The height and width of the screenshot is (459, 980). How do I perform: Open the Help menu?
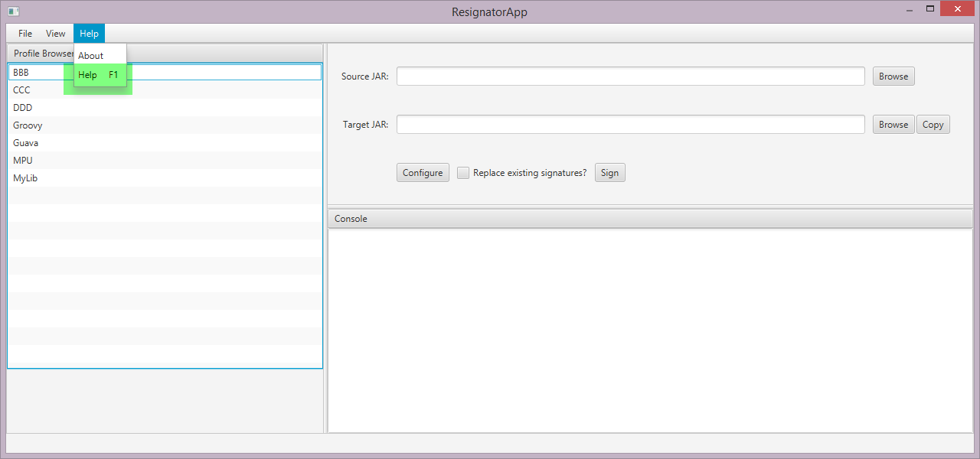tap(89, 33)
